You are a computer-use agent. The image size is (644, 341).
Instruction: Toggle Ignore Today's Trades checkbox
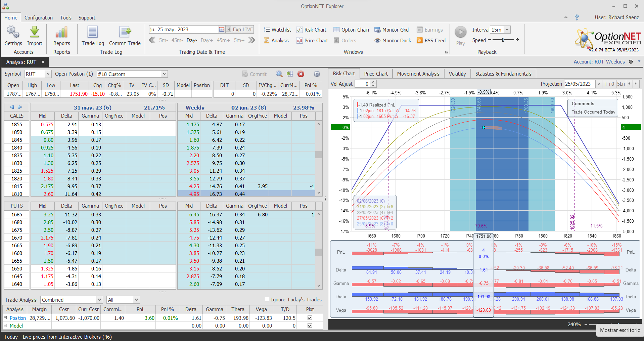click(x=267, y=299)
